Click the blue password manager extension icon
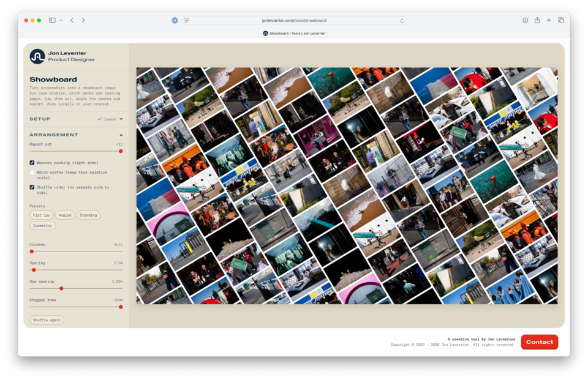588x380 pixels. pyautogui.click(x=175, y=21)
